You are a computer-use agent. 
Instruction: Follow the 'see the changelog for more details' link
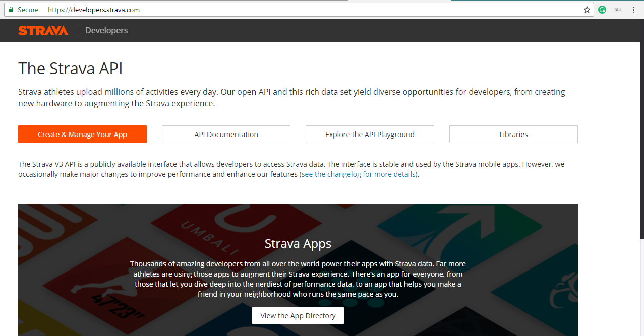pyautogui.click(x=359, y=174)
